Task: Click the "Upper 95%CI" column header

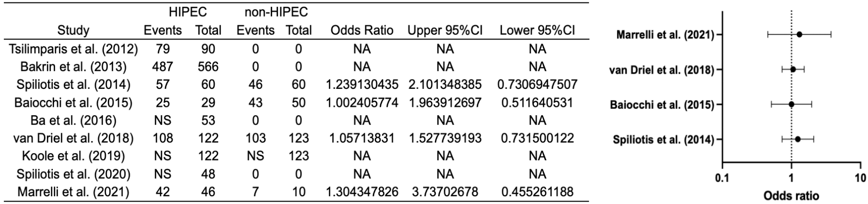Action: 445,30
